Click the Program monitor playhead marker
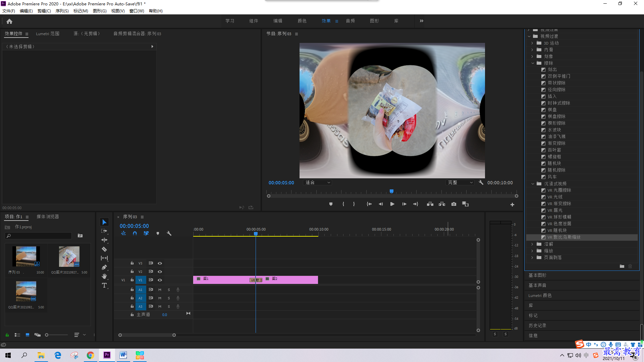 click(391, 191)
